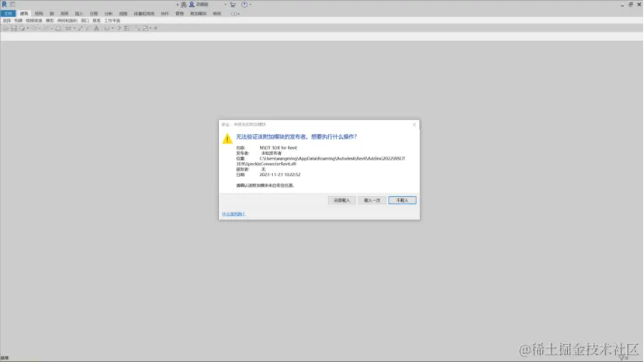Open the 洞口 ribbon panel

pos(85,20)
